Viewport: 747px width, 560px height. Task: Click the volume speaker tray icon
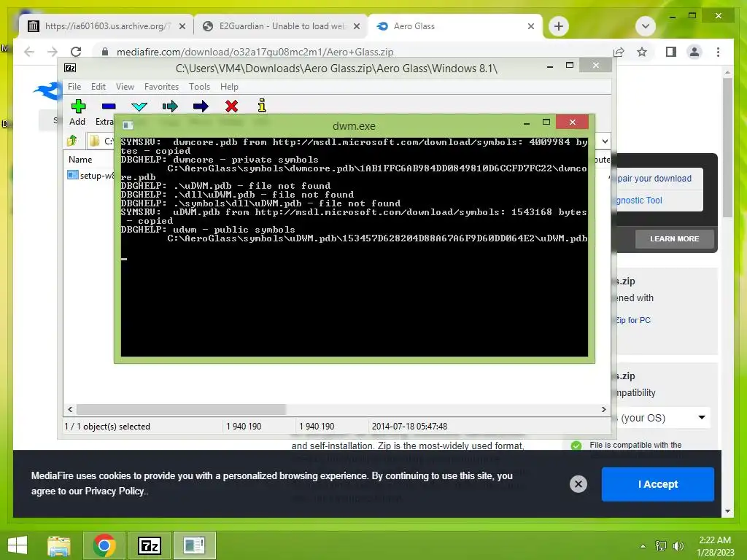[678, 545]
